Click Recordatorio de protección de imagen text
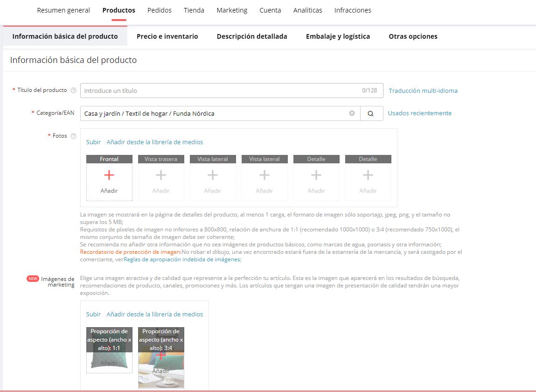 point(131,252)
